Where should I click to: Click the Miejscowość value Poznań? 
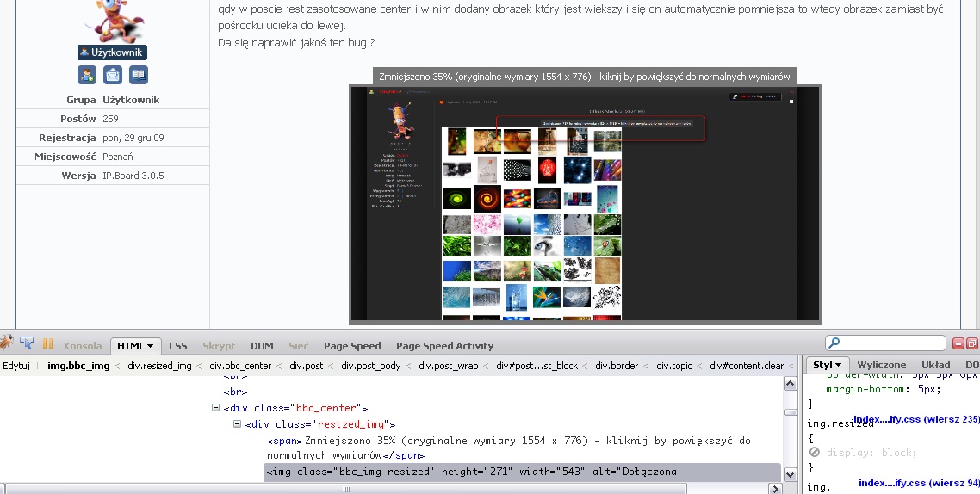117,157
